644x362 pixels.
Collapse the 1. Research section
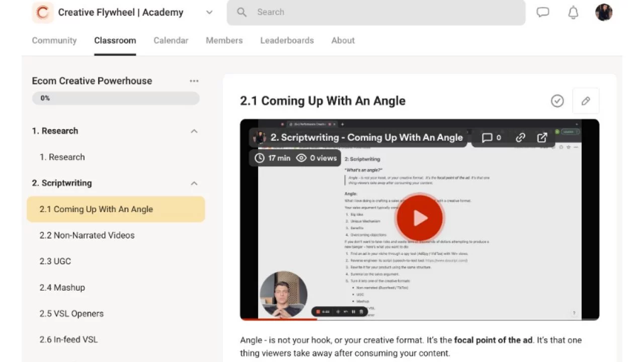[194, 131]
